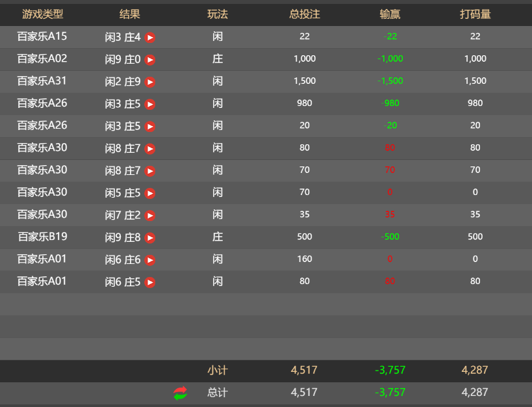This screenshot has height=407, width=532.
Task: Play replay in the A26 row with 980 bet
Action: pyautogui.click(x=150, y=104)
